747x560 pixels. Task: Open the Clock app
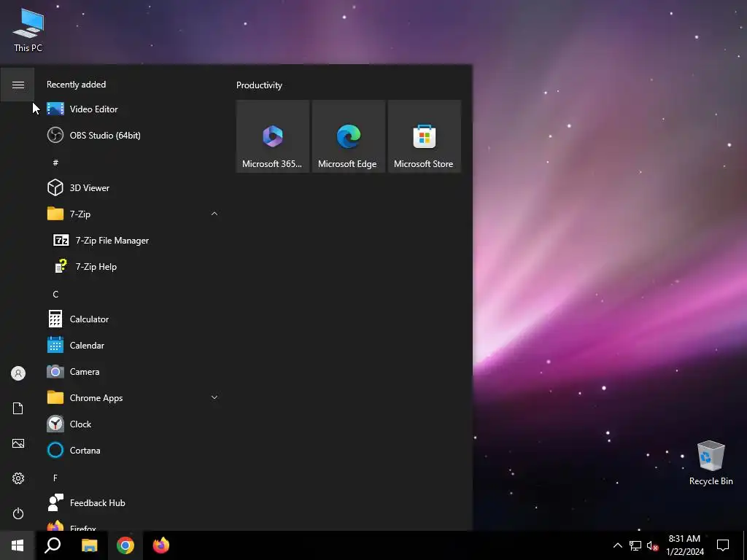point(133,424)
